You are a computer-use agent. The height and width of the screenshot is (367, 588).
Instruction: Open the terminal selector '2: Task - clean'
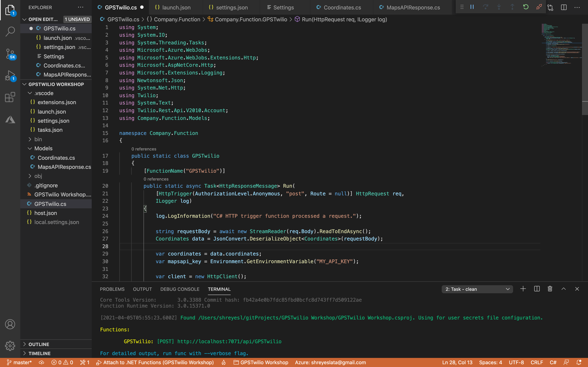pyautogui.click(x=477, y=289)
